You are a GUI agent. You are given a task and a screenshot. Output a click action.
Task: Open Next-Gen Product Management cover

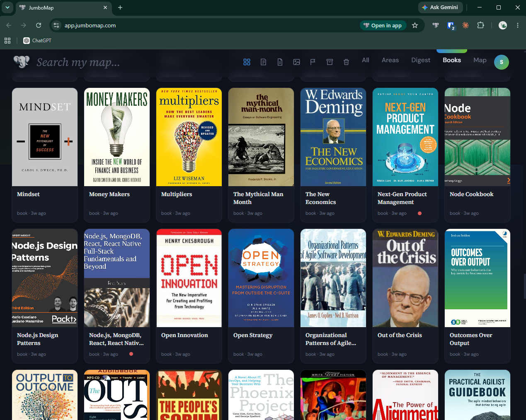(x=405, y=137)
